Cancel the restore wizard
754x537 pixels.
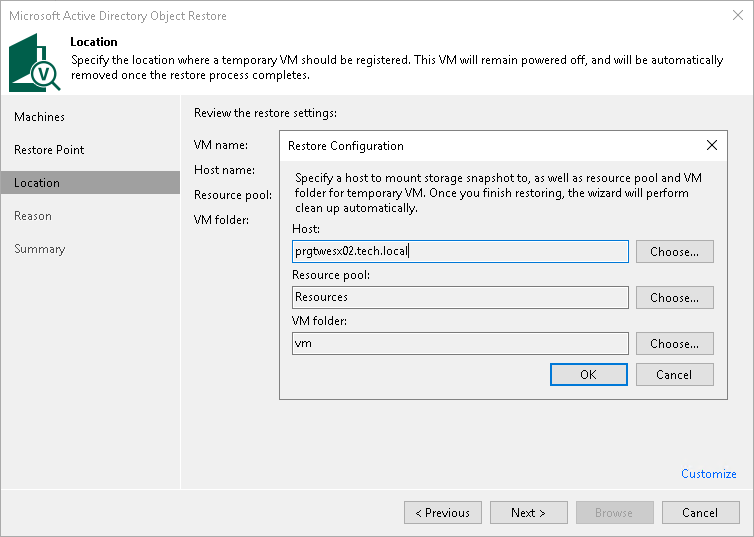(701, 512)
